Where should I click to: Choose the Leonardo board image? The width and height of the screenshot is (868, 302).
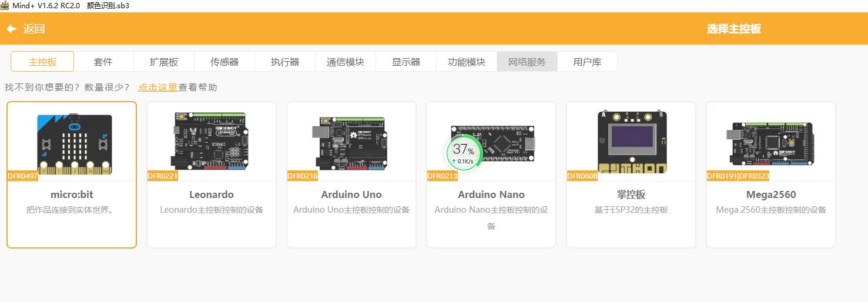(209, 142)
